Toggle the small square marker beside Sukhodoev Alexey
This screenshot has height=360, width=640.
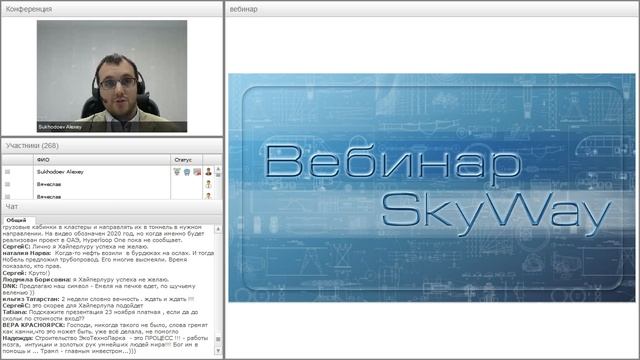click(7, 172)
